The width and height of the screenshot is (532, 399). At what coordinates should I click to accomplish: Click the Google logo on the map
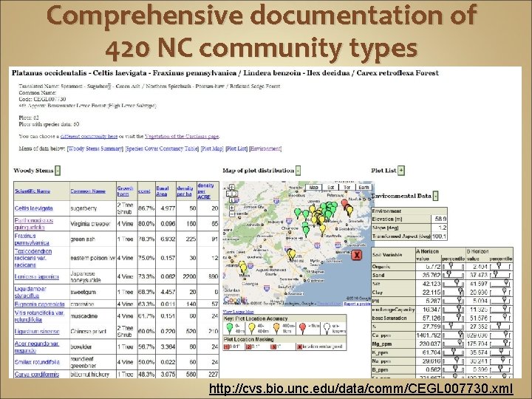233,300
